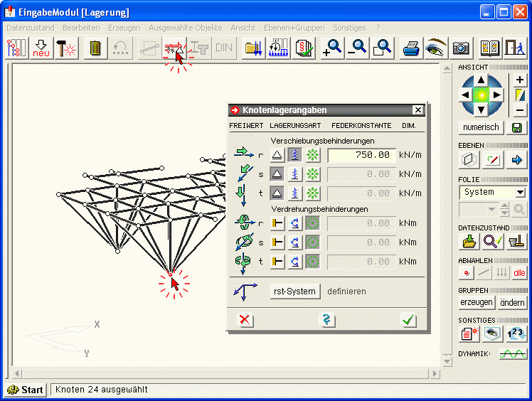Click the printer icon in toolbar
This screenshot has width=532, height=401.
click(x=412, y=48)
